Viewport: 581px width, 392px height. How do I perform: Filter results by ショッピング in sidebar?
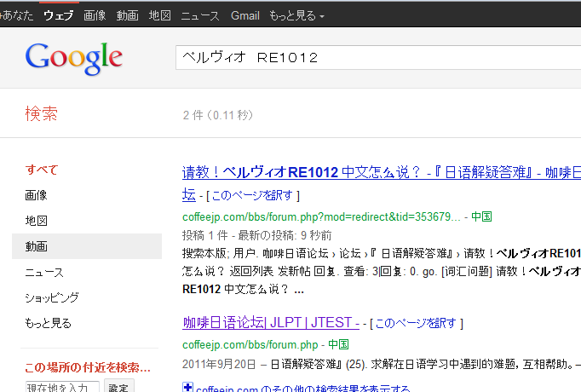52,297
